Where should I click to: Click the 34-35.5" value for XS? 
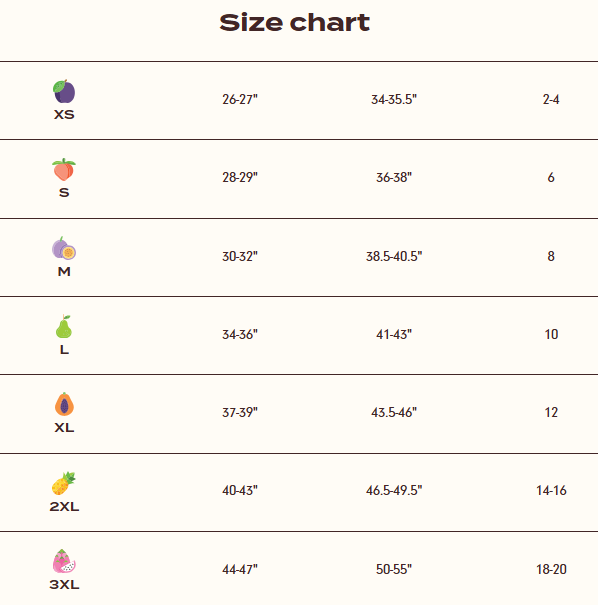point(394,100)
